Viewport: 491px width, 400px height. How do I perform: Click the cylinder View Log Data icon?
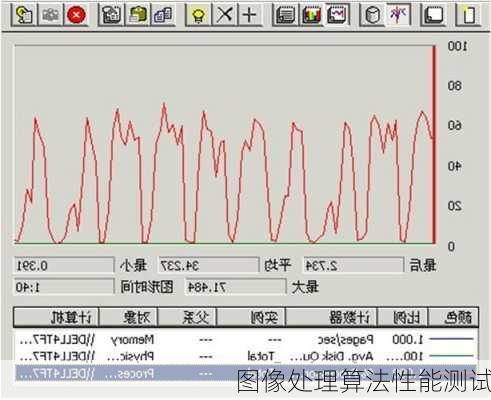[372, 15]
